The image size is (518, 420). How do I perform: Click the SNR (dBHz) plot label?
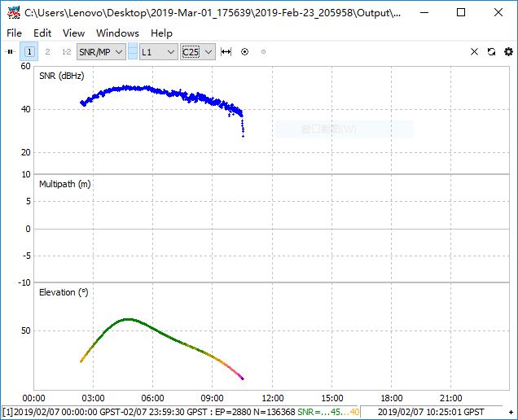click(x=62, y=76)
